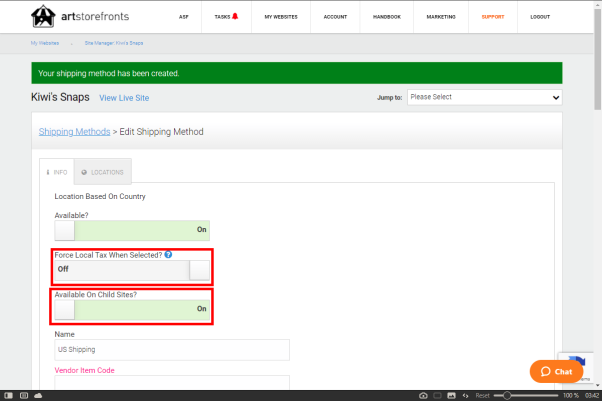Open View Live Site link
This screenshot has width=602, height=401.
click(124, 98)
